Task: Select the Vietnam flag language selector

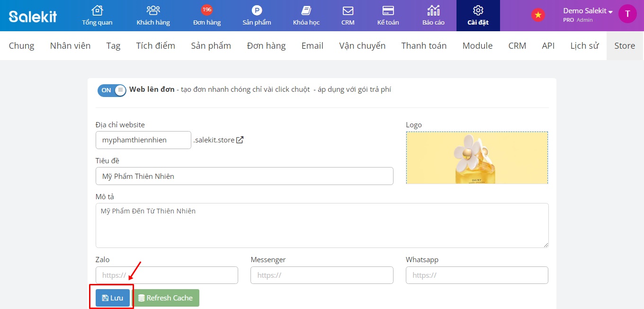Action: click(537, 15)
